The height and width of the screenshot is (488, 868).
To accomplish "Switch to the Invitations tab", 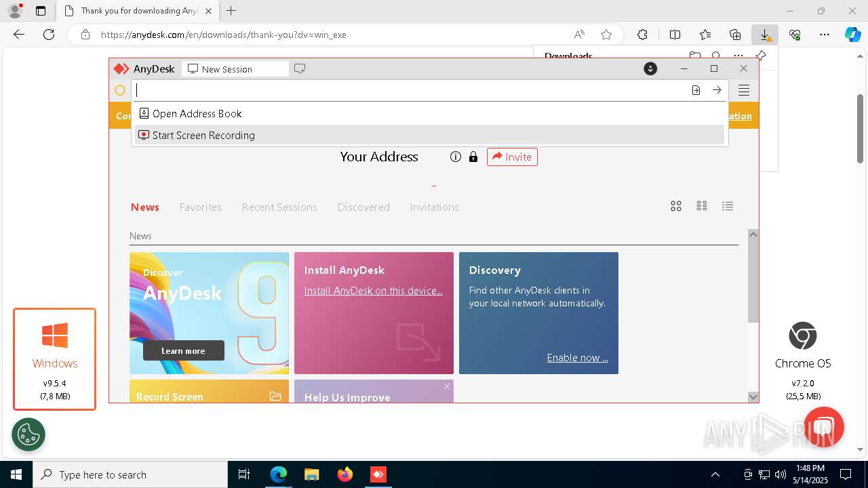I will coord(434,207).
